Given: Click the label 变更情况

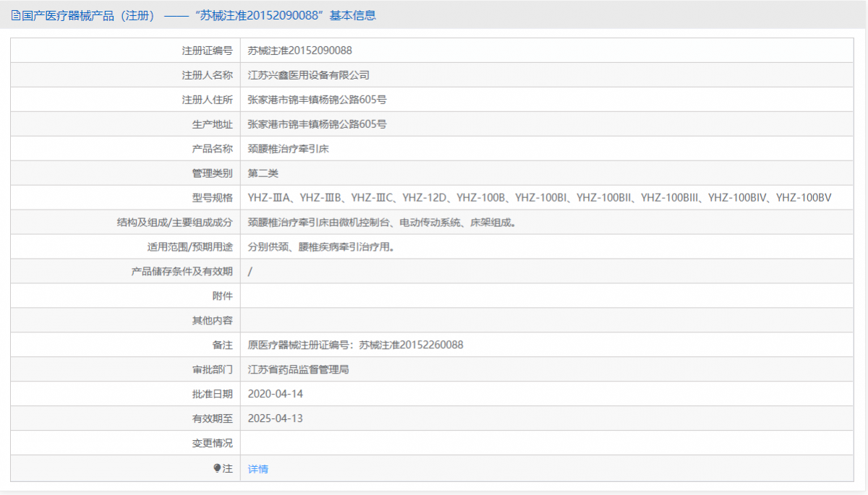Looking at the screenshot, I should tap(213, 444).
